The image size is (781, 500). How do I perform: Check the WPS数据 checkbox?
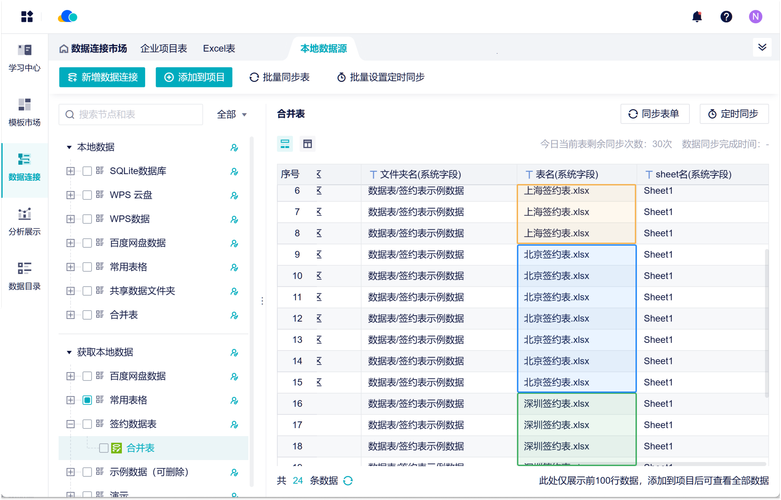tap(87, 219)
